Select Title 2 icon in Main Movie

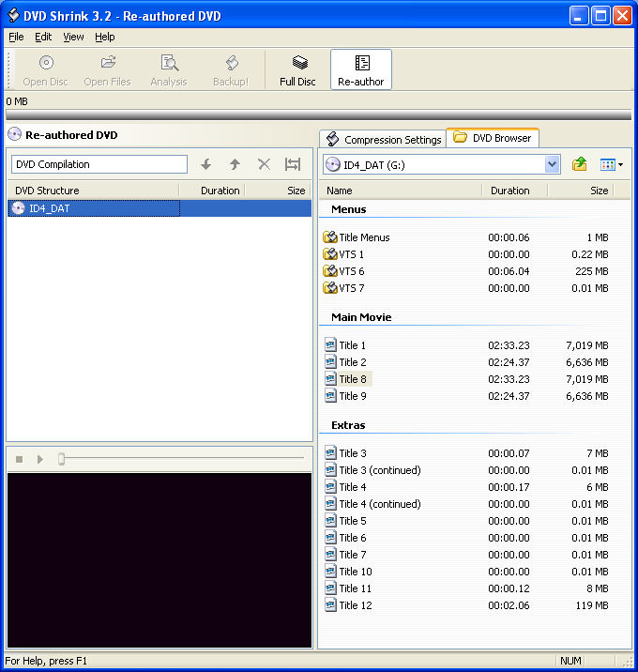pyautogui.click(x=330, y=361)
